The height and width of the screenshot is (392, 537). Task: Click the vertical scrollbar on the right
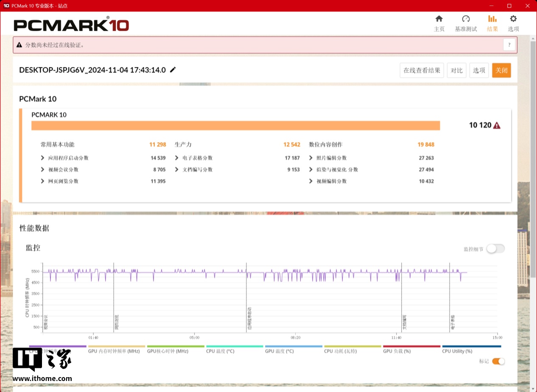(533, 127)
